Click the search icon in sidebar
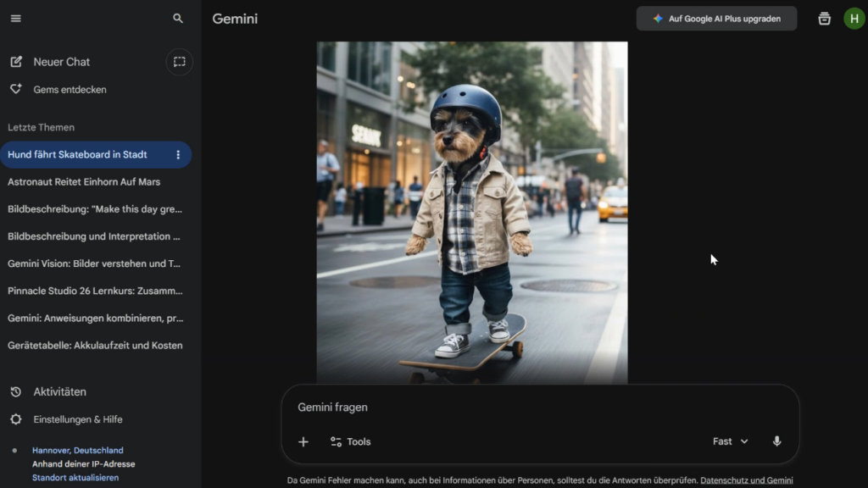 tap(178, 19)
